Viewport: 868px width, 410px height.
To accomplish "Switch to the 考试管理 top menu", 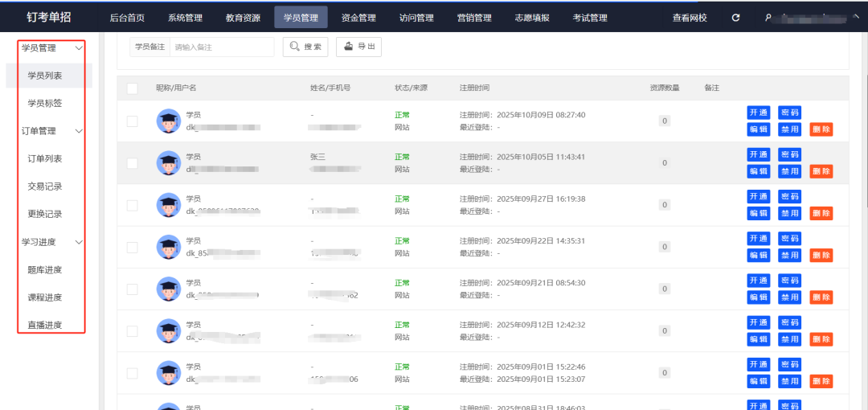I will click(590, 18).
